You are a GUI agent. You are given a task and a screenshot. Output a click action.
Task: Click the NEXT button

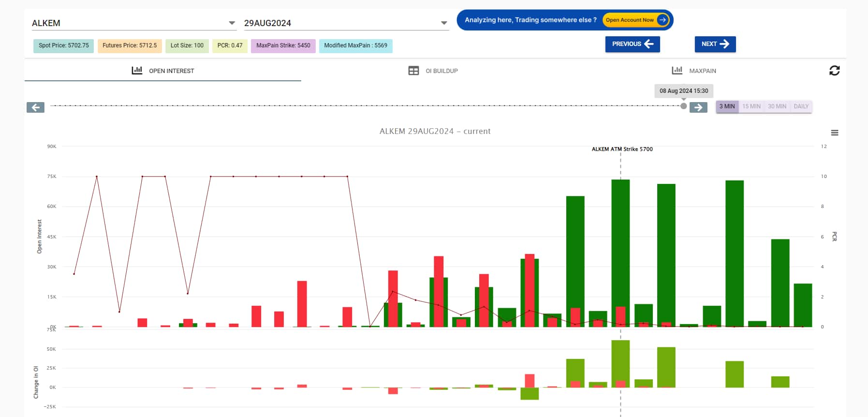tap(715, 44)
